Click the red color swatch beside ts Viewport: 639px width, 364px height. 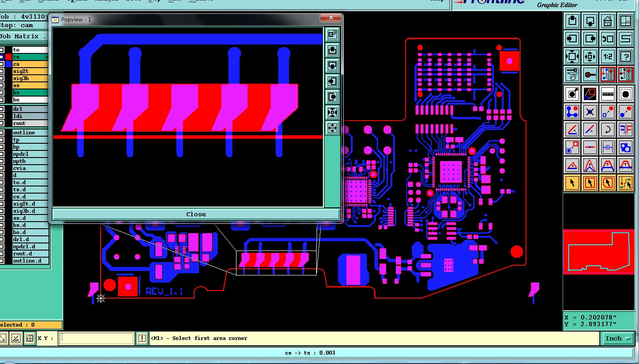pos(8,57)
